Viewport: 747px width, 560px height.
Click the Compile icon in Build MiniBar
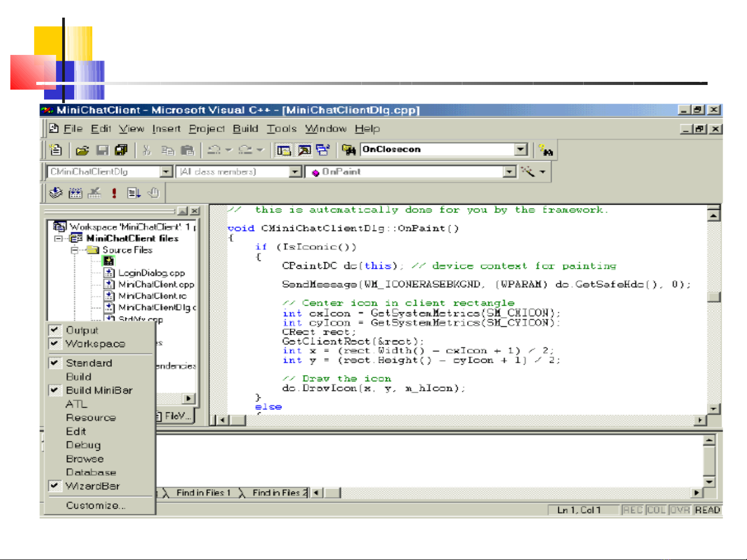click(x=55, y=193)
